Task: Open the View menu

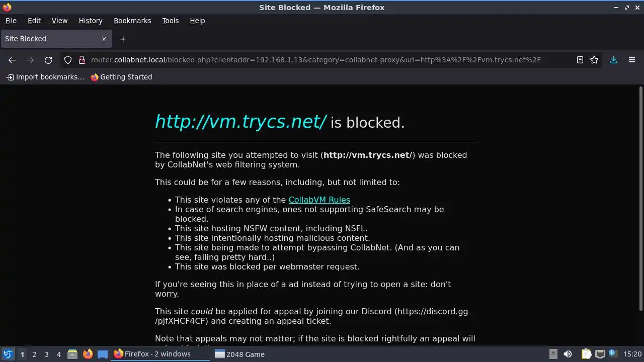Action: tap(59, 21)
